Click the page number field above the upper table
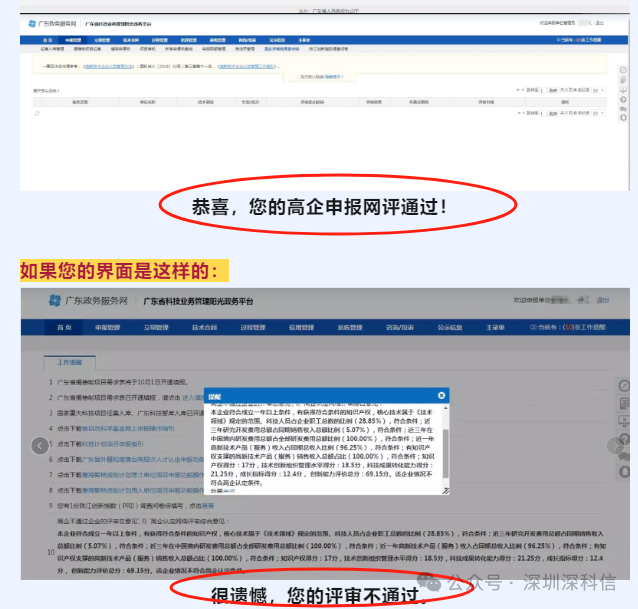 click(542, 90)
